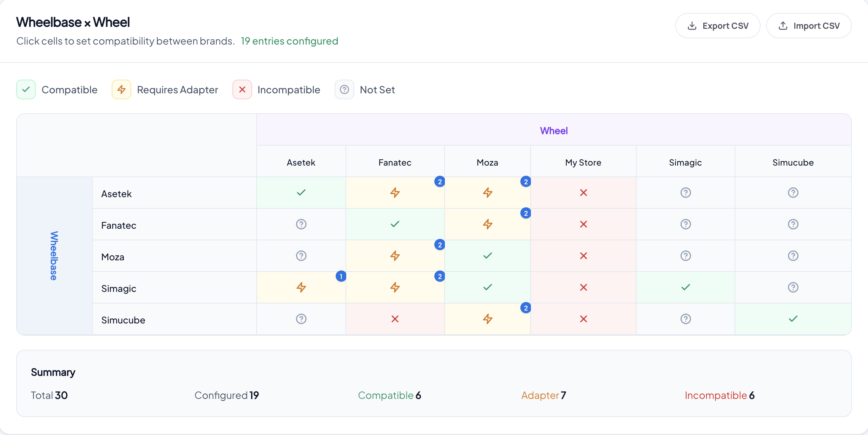This screenshot has width=868, height=435.
Task: Set Moza wheelbase, Simucube wheel not-set cell
Action: (x=793, y=256)
